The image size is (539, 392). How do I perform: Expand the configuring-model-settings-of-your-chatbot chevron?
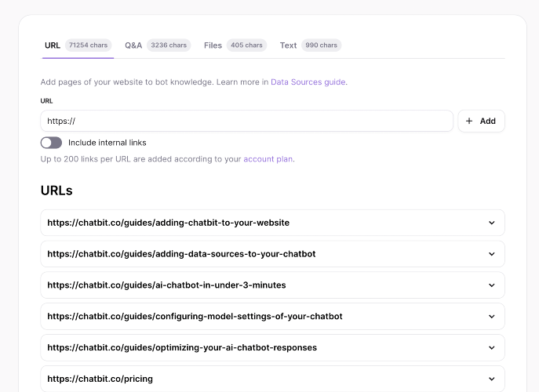click(492, 317)
